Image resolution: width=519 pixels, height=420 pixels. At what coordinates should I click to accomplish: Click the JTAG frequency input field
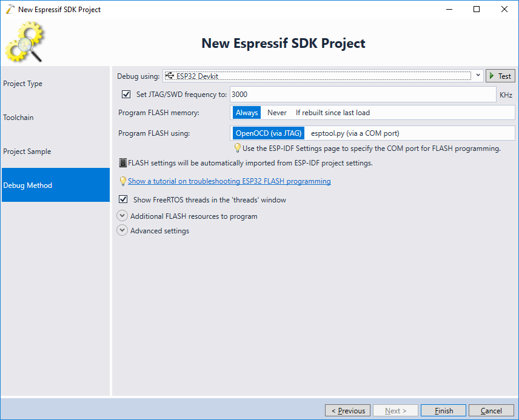click(363, 95)
